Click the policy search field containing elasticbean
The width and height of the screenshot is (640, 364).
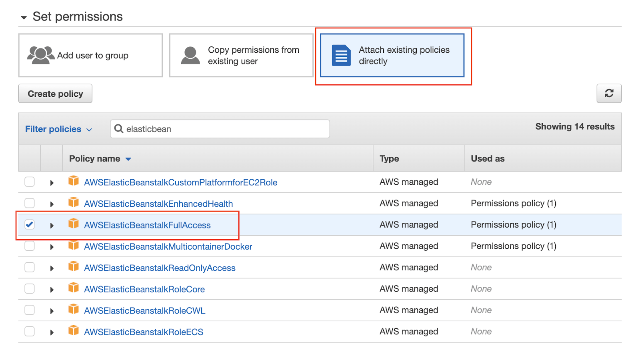click(x=220, y=129)
